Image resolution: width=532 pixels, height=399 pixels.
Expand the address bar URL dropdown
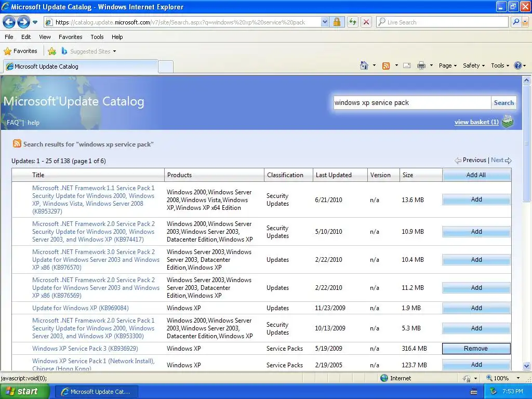click(x=325, y=22)
